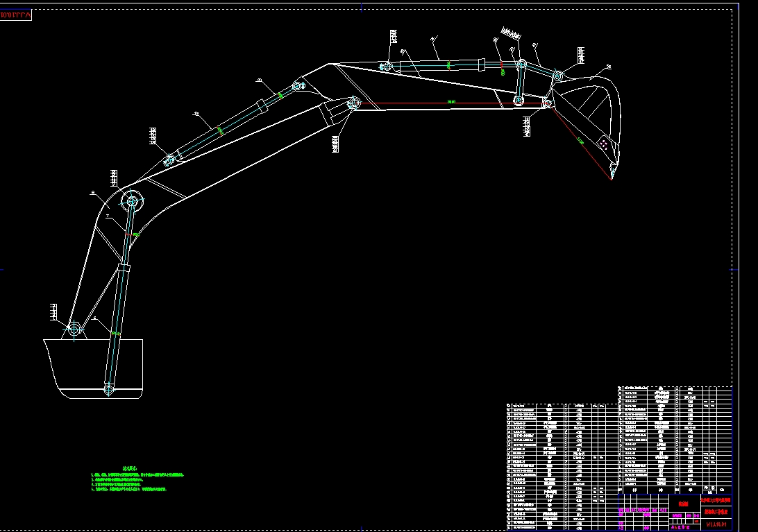Click the right parts list table above title block
The image size is (758, 532).
click(x=675, y=440)
